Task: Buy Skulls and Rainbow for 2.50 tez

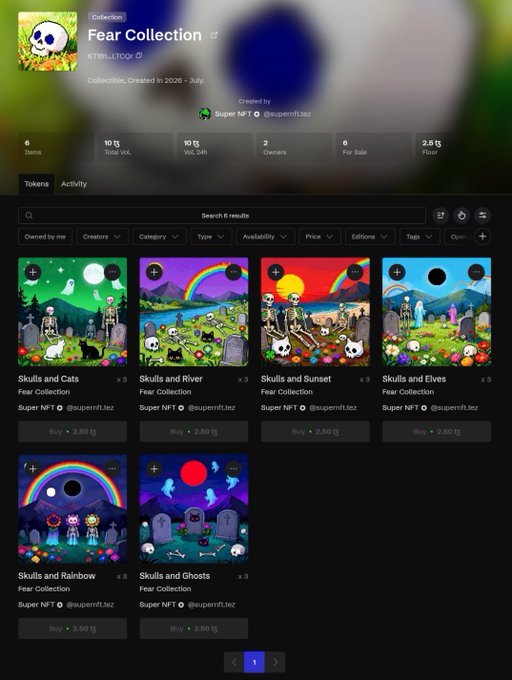Action: click(72, 628)
